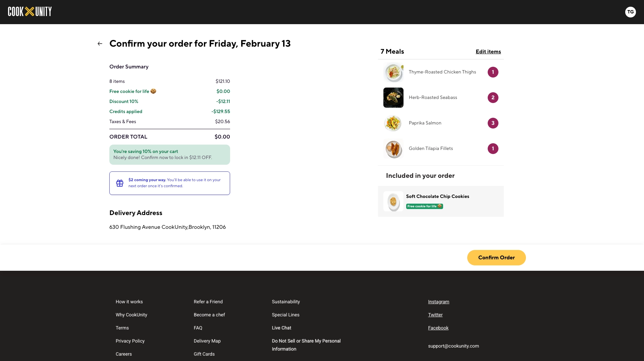The height and width of the screenshot is (361, 644).
Task: Click the support@cookunity.com email
Action: point(453,346)
